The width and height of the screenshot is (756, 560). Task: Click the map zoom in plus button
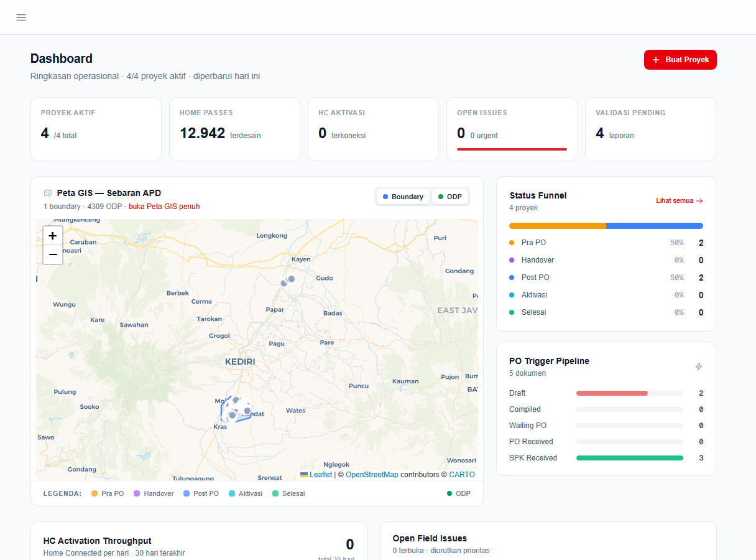(x=53, y=236)
